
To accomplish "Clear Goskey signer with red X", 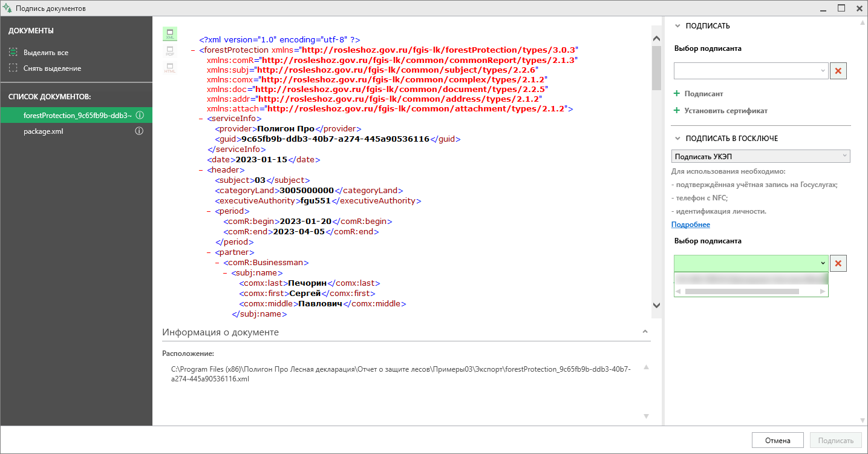I will (x=838, y=263).
